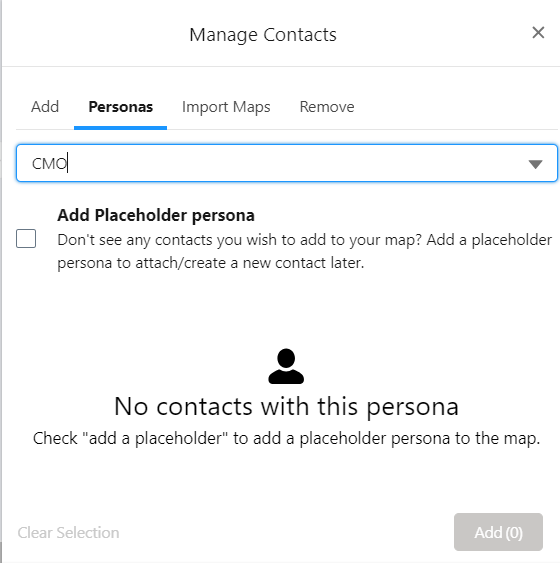The image size is (560, 563).
Task: Click the Check "add a placeholder" hint text
Action: point(286,438)
